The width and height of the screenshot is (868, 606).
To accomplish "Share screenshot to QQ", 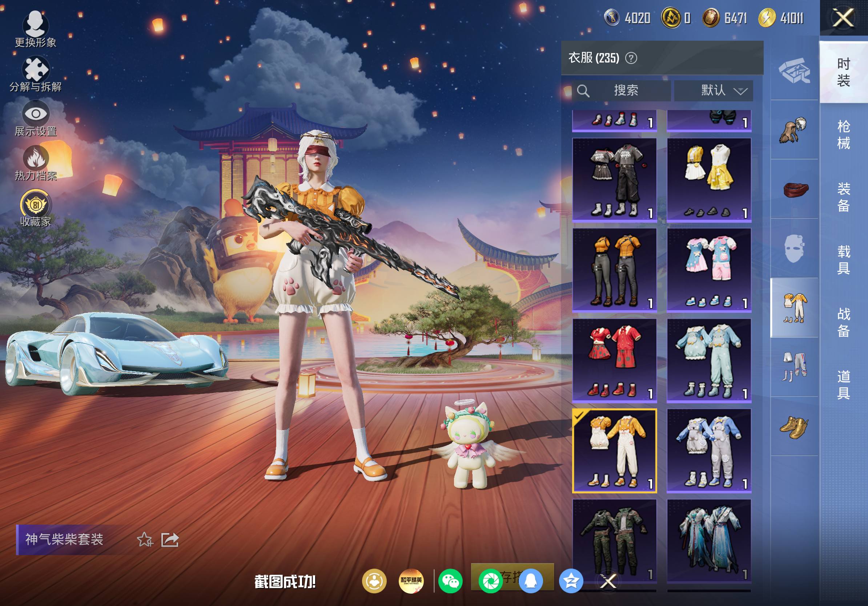I will pos(531,581).
